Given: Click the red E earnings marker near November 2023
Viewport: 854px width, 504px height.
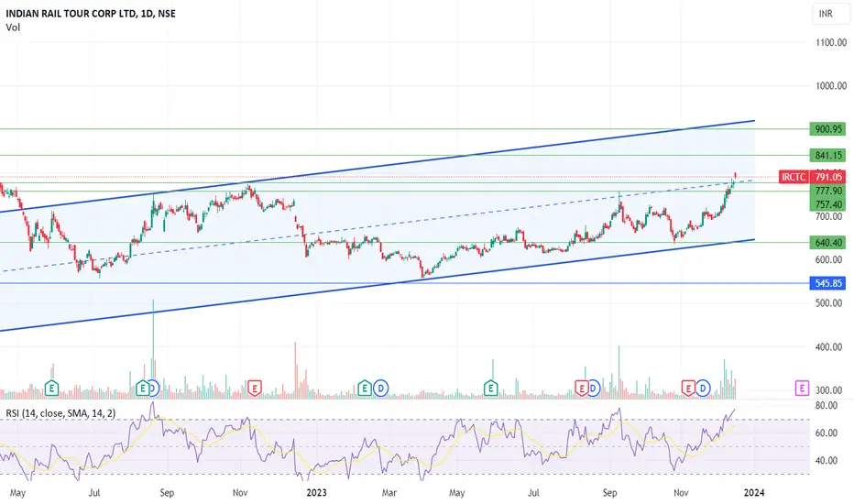Looking at the screenshot, I should (688, 388).
